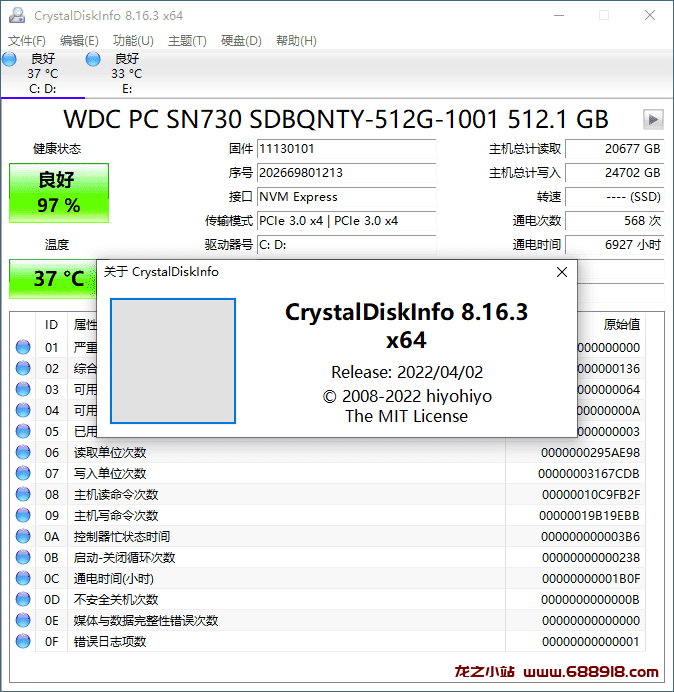Select the 启动-关闭循环次数 attribute text
674x692 pixels.
[x=124, y=557]
